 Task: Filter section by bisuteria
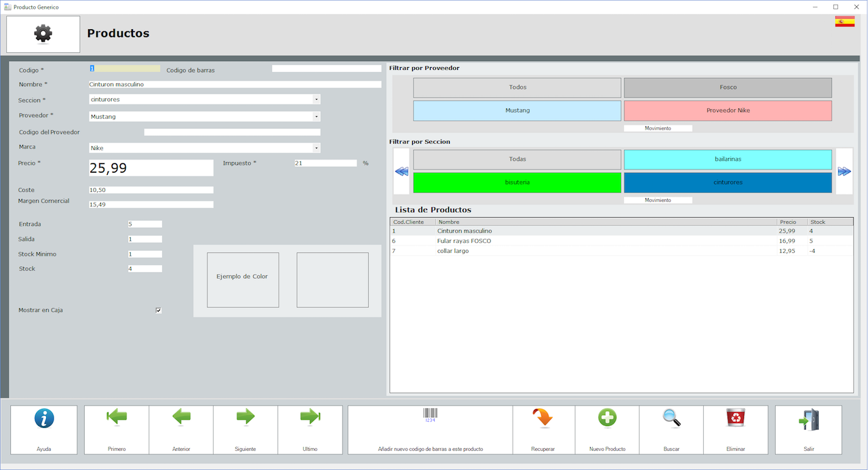point(517,182)
